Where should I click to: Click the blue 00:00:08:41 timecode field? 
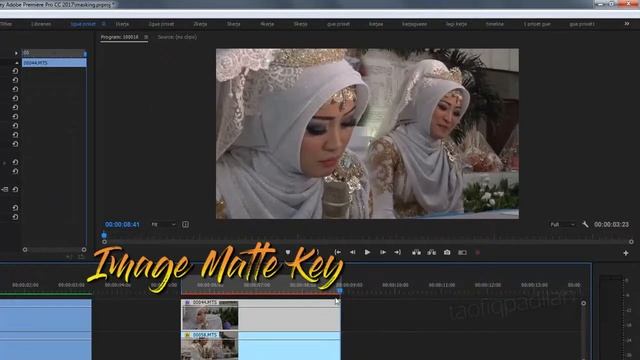click(122, 224)
